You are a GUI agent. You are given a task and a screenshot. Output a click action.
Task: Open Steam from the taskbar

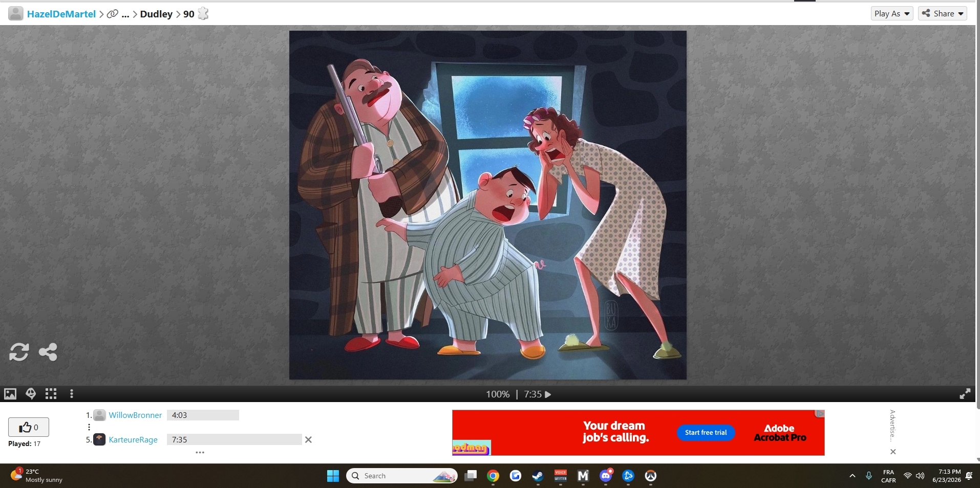(x=538, y=476)
